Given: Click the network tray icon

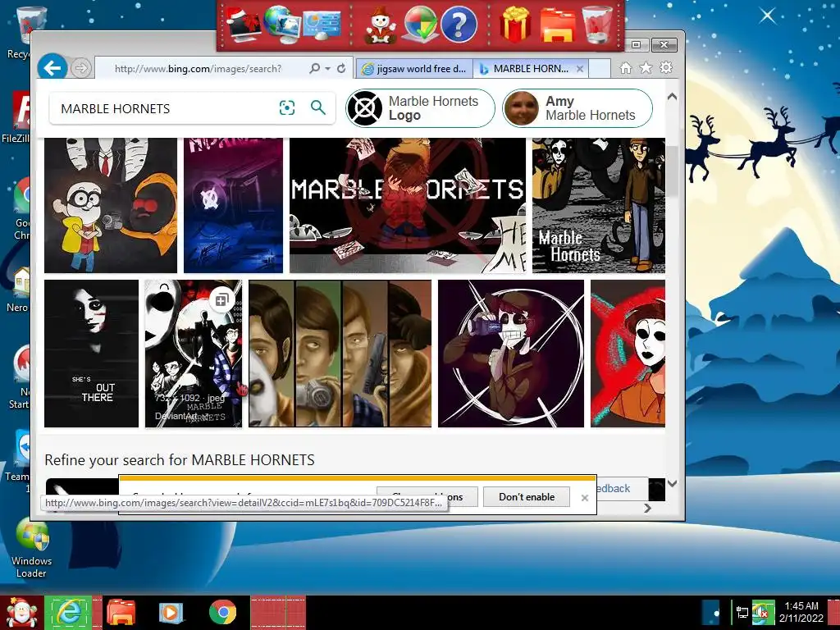Looking at the screenshot, I should pos(742,612).
